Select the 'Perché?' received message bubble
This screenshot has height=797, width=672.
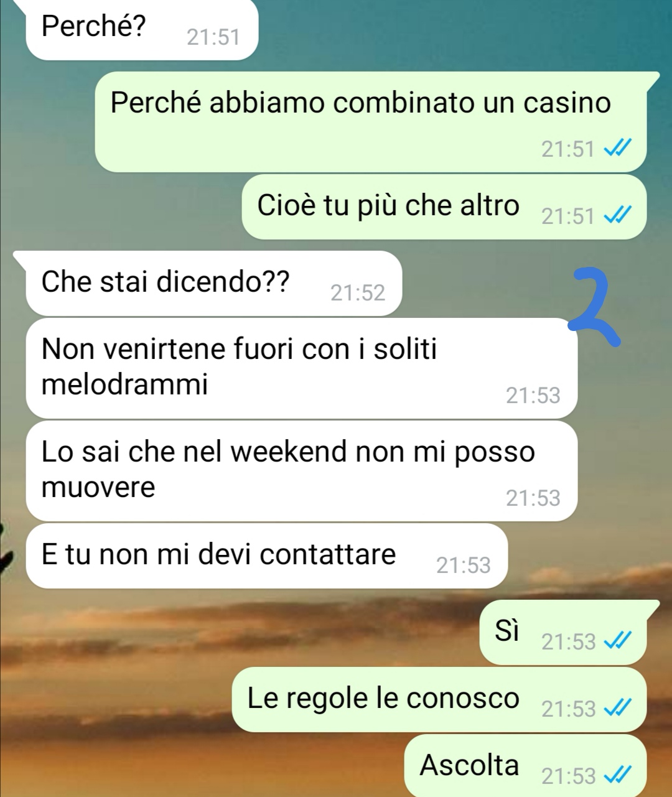(x=142, y=29)
